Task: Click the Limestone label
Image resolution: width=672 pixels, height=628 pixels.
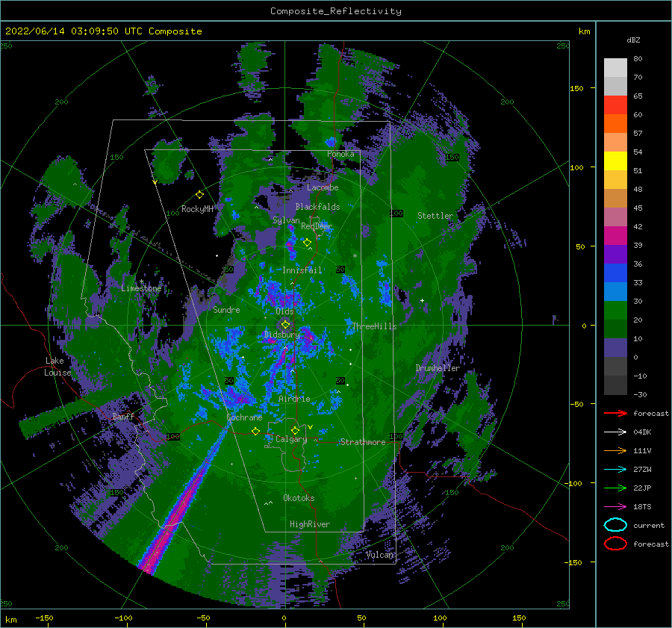Action: (141, 288)
